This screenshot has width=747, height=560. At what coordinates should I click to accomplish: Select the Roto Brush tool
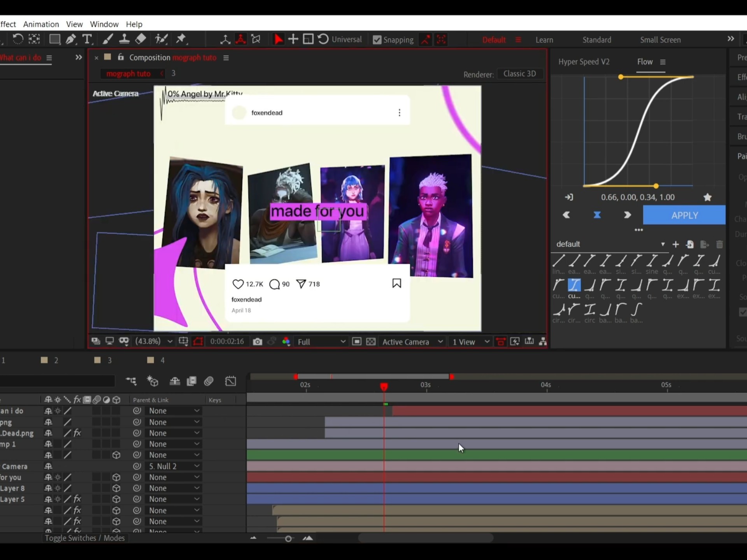[161, 39]
